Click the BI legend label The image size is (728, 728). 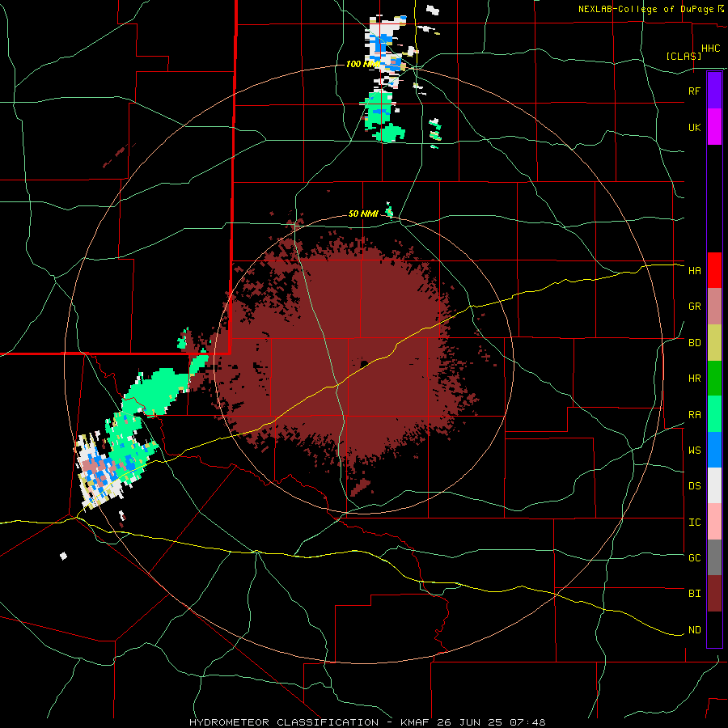(x=694, y=594)
